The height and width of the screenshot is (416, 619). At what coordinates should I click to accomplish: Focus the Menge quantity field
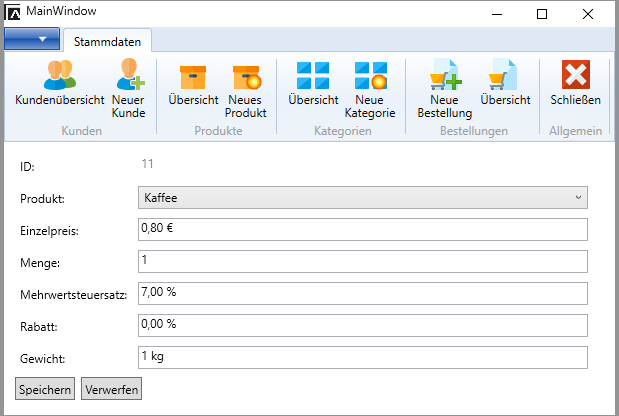[361, 262]
